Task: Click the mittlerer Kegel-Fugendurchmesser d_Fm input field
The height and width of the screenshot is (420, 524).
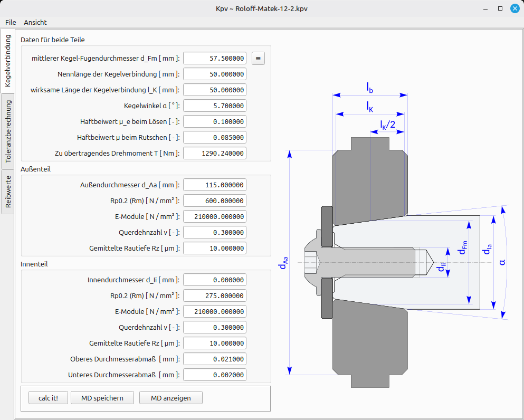Action: 215,59
